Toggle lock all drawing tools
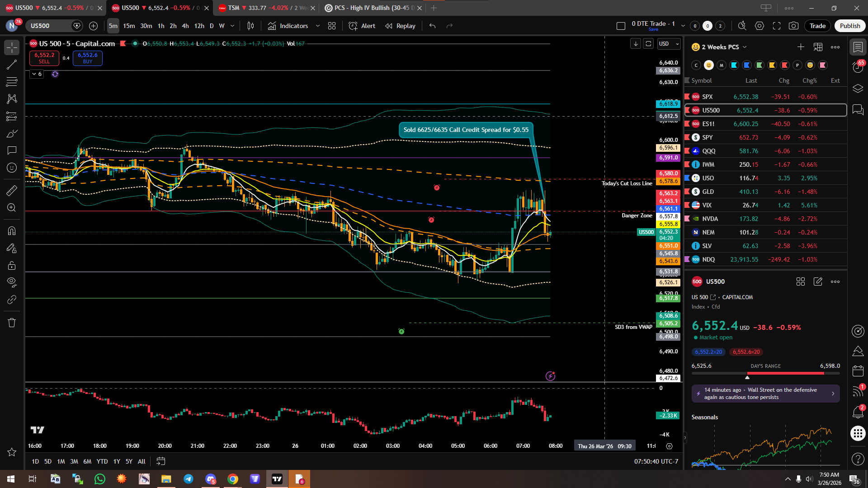The width and height of the screenshot is (868, 488). [x=12, y=265]
